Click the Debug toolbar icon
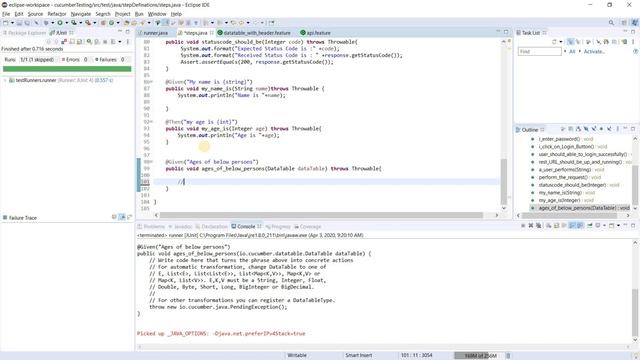640x360 pixels. tap(46, 23)
